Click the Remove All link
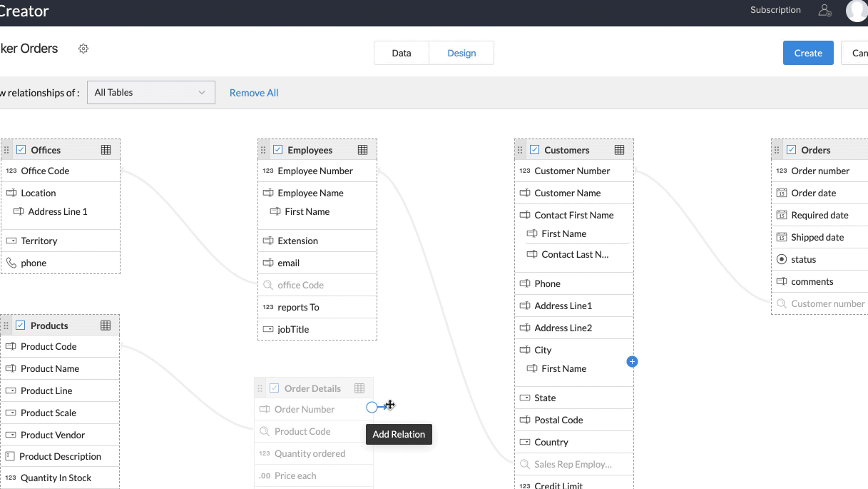 pos(254,93)
